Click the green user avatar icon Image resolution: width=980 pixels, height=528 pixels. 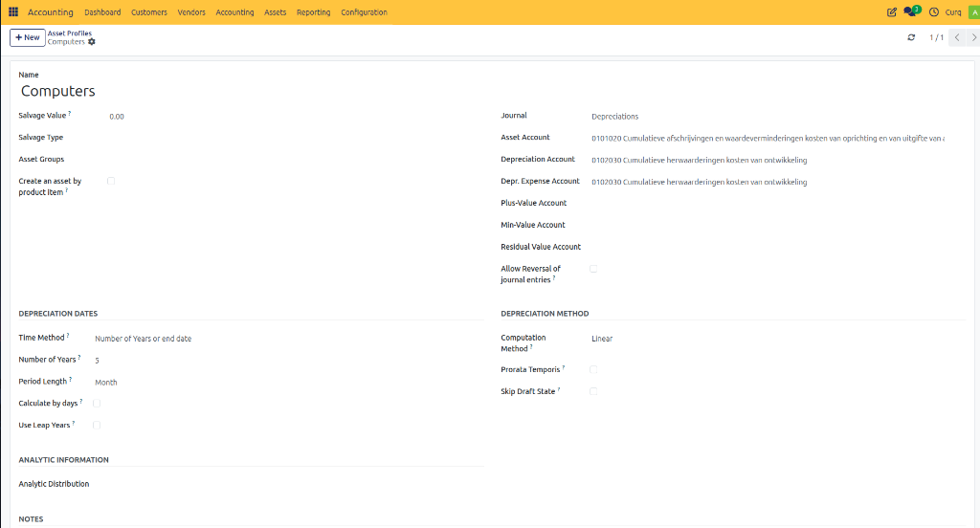pos(973,11)
